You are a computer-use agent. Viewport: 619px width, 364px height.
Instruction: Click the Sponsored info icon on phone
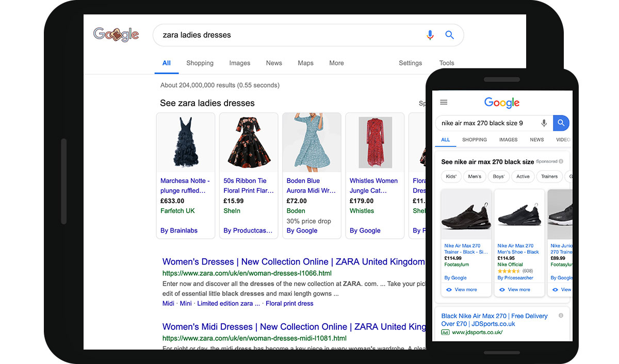[561, 161]
